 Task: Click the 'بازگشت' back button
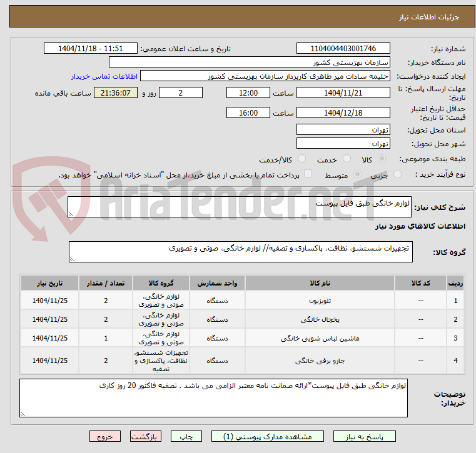[x=145, y=437]
